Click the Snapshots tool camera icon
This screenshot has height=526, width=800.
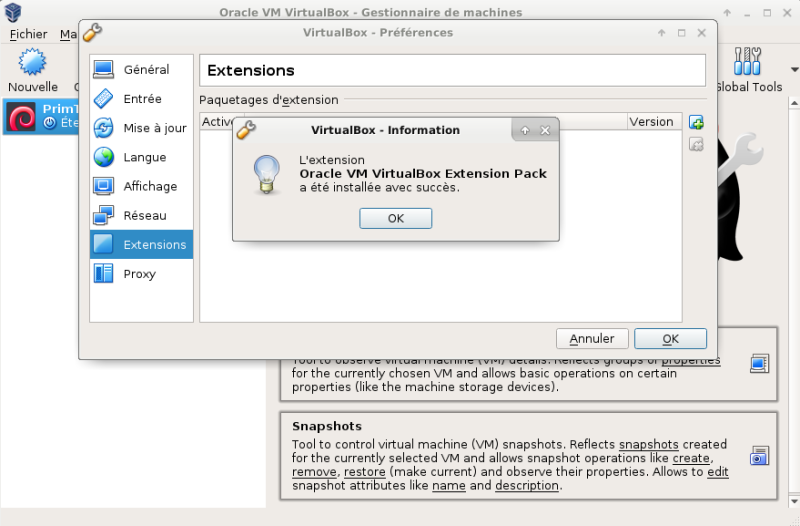tap(759, 456)
